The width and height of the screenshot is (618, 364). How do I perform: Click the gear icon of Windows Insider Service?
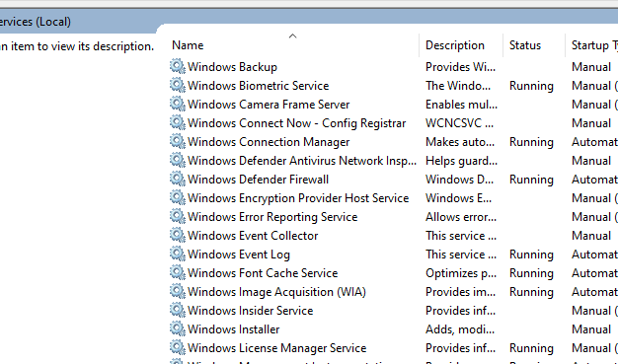pyautogui.click(x=178, y=310)
